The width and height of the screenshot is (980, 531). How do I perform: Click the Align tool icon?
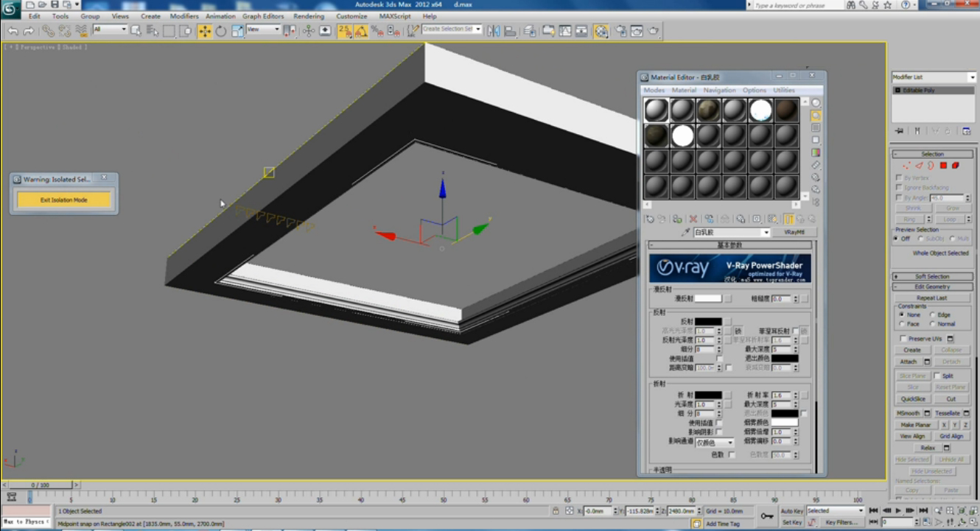click(x=509, y=31)
